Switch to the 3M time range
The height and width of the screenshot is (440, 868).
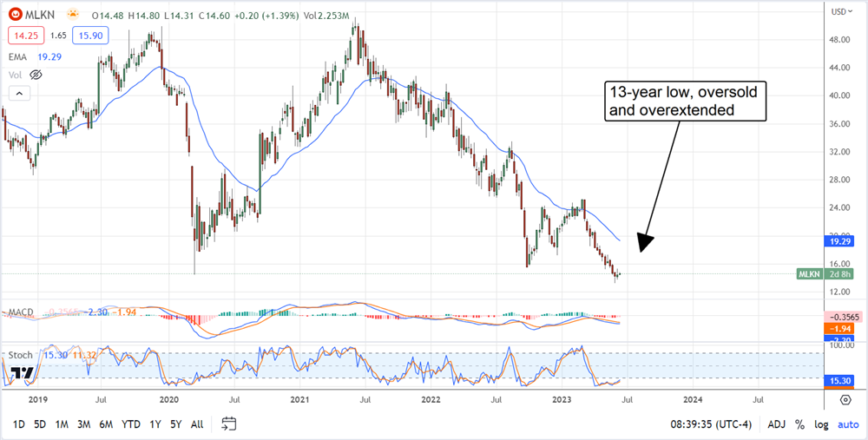click(83, 424)
